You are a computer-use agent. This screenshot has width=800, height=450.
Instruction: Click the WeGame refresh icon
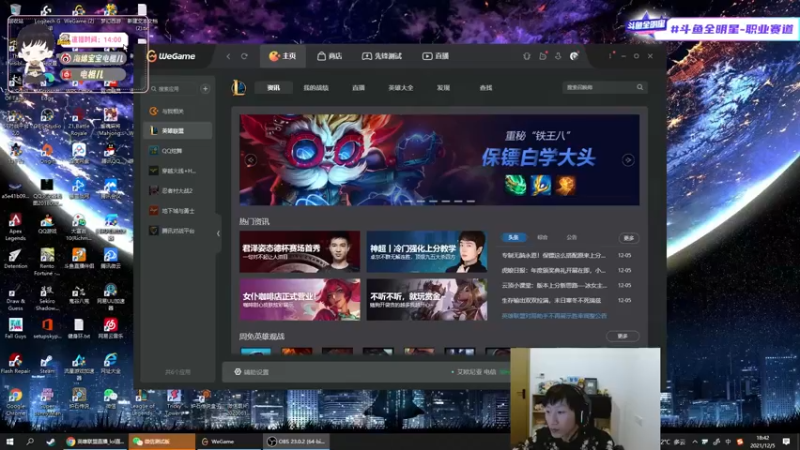coord(244,56)
